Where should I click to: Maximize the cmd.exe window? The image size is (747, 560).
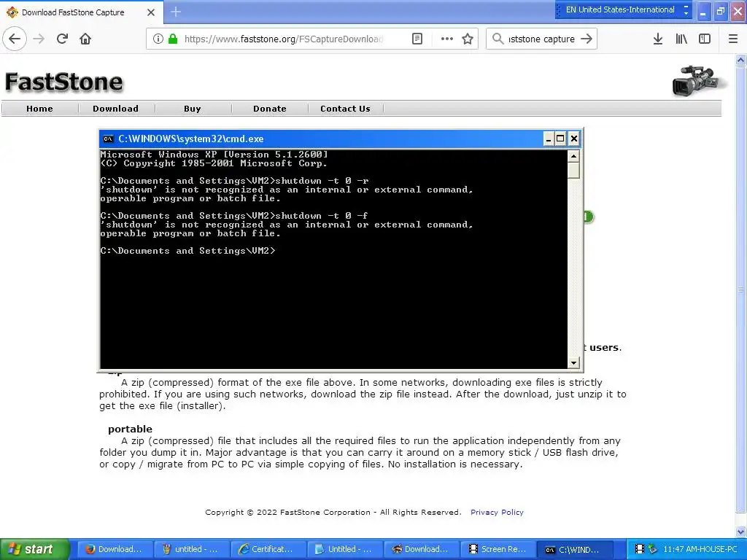pos(561,139)
